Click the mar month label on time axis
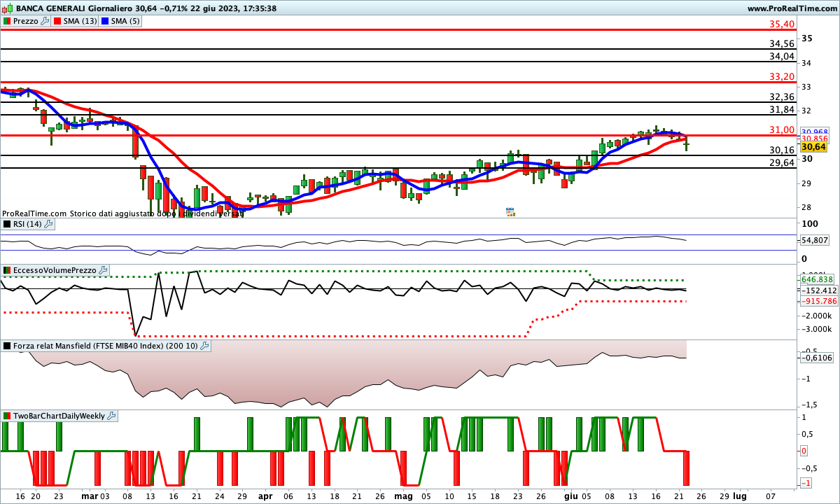The height and width of the screenshot is (504, 840). coord(88,496)
